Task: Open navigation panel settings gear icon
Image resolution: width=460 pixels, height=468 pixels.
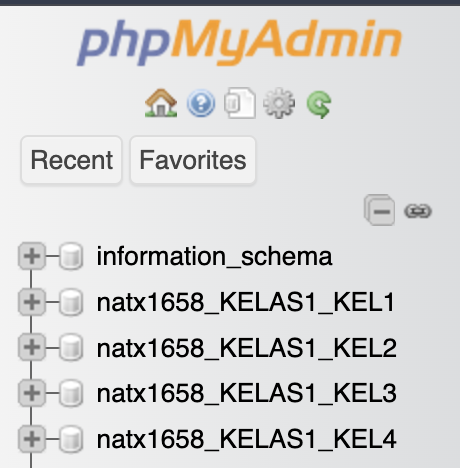Action: point(279,103)
